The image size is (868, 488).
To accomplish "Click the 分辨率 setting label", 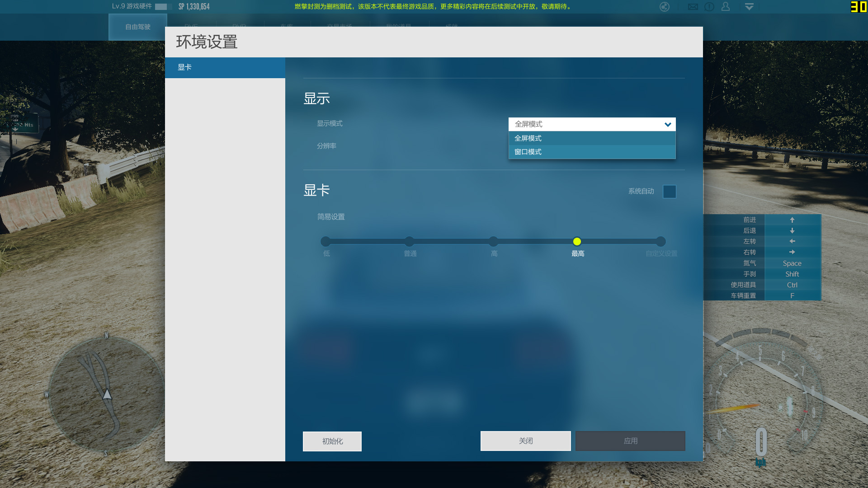I will pos(326,146).
